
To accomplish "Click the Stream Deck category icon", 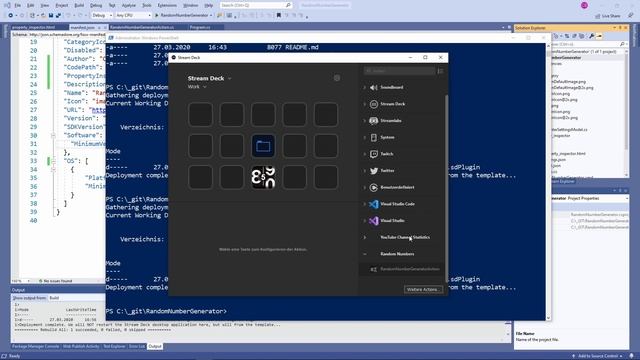I will [373, 104].
